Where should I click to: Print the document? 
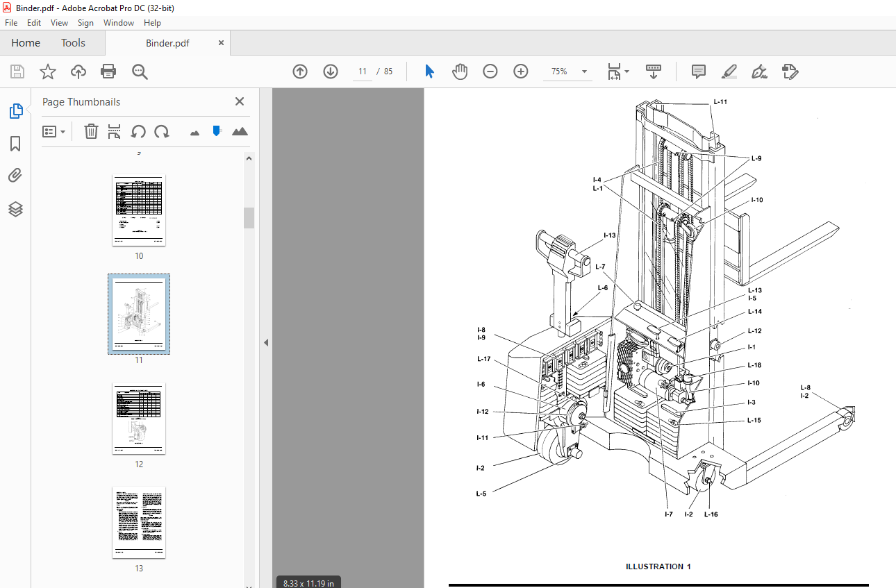click(108, 72)
